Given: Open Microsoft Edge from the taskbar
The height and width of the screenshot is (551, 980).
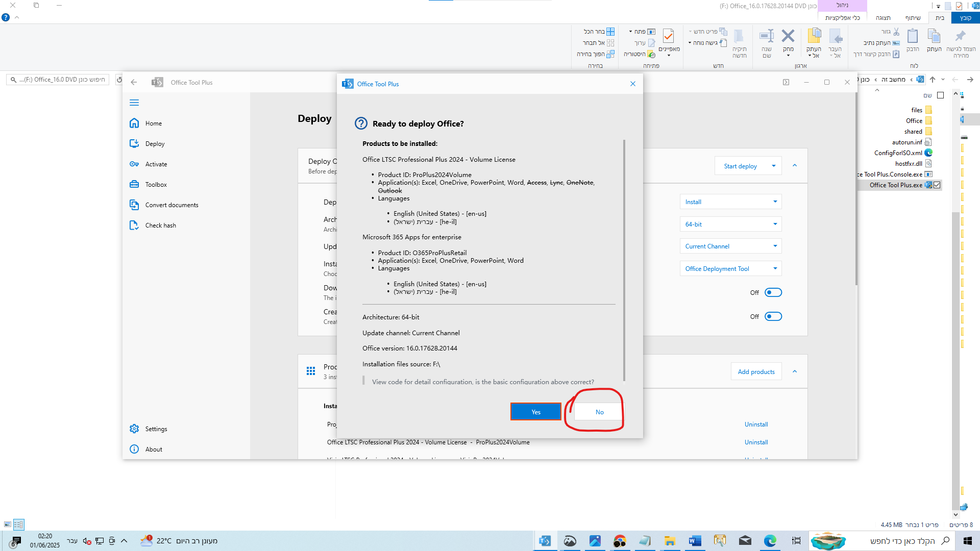Looking at the screenshot, I should [770, 541].
